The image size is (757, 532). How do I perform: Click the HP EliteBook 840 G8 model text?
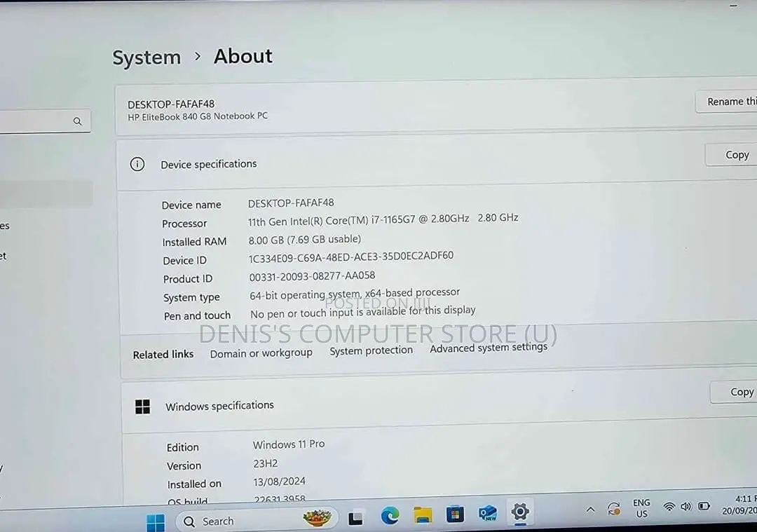tap(198, 116)
